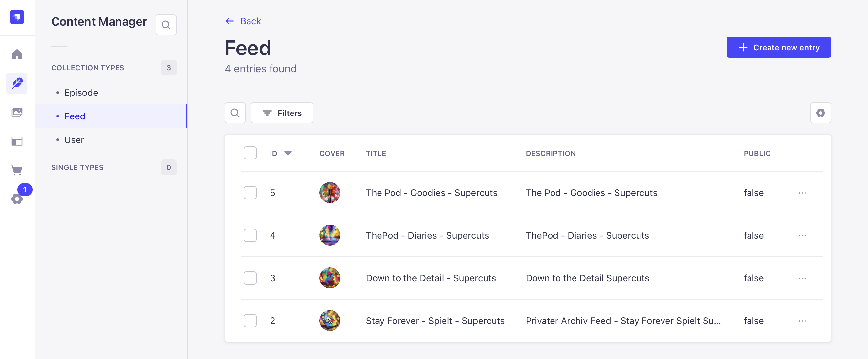Sort by the ID column arrow
868x359 pixels.
coord(288,153)
